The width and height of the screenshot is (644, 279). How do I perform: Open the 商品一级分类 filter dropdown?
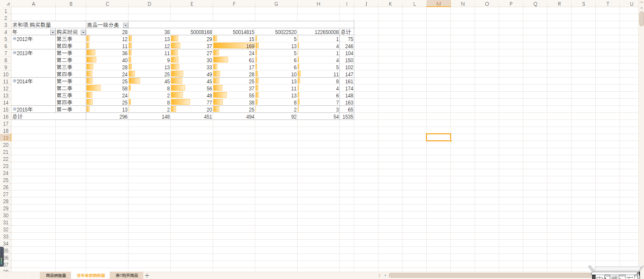coord(125,25)
